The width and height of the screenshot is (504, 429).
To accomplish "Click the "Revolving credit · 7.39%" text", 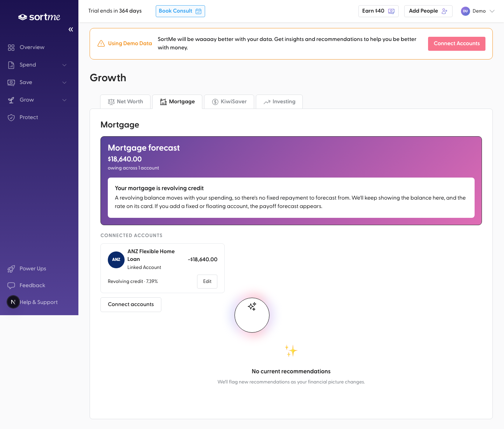I will click(133, 282).
